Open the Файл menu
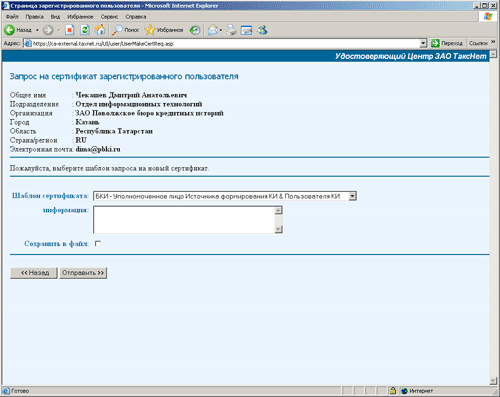The height and width of the screenshot is (397, 500). (x=12, y=17)
